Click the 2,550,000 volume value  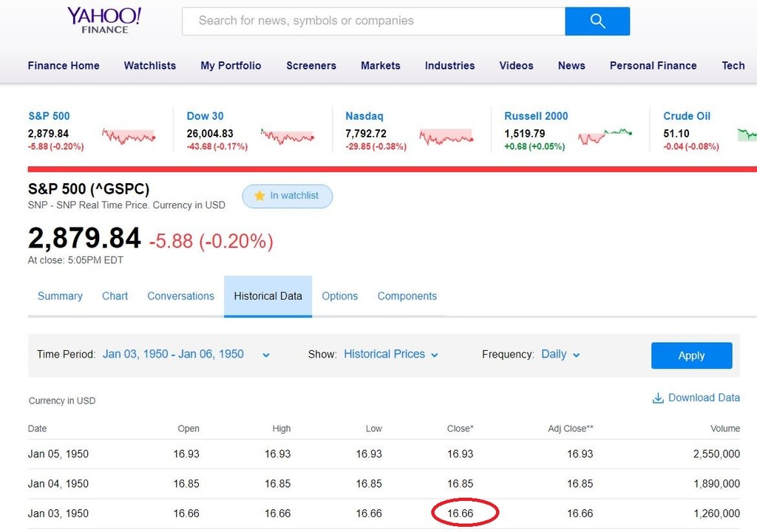(x=716, y=454)
